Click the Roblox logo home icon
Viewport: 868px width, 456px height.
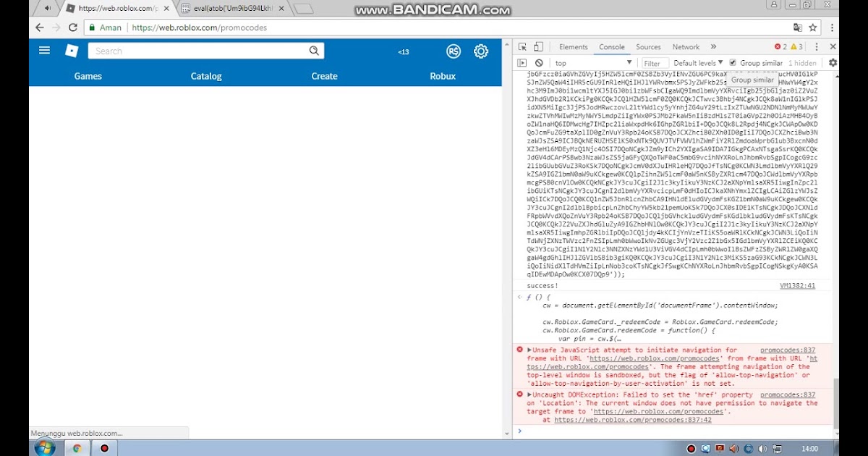click(72, 51)
